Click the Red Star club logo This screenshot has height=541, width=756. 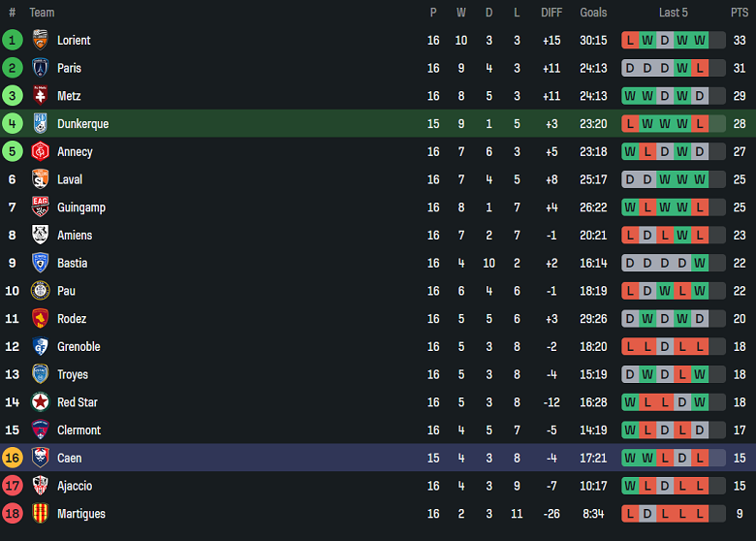[41, 402]
